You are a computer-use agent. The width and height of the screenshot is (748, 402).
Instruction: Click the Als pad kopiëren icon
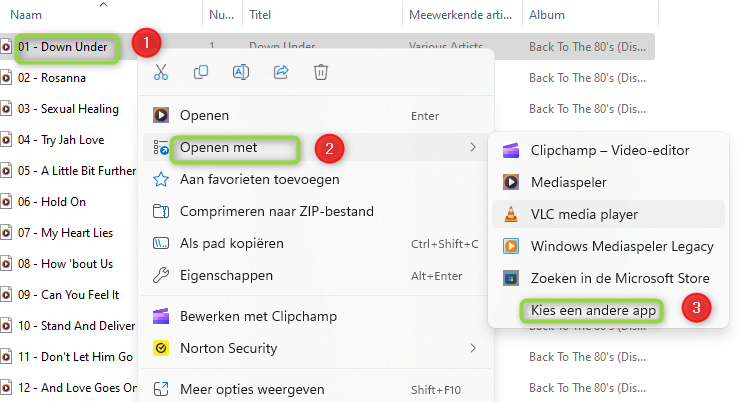(161, 244)
